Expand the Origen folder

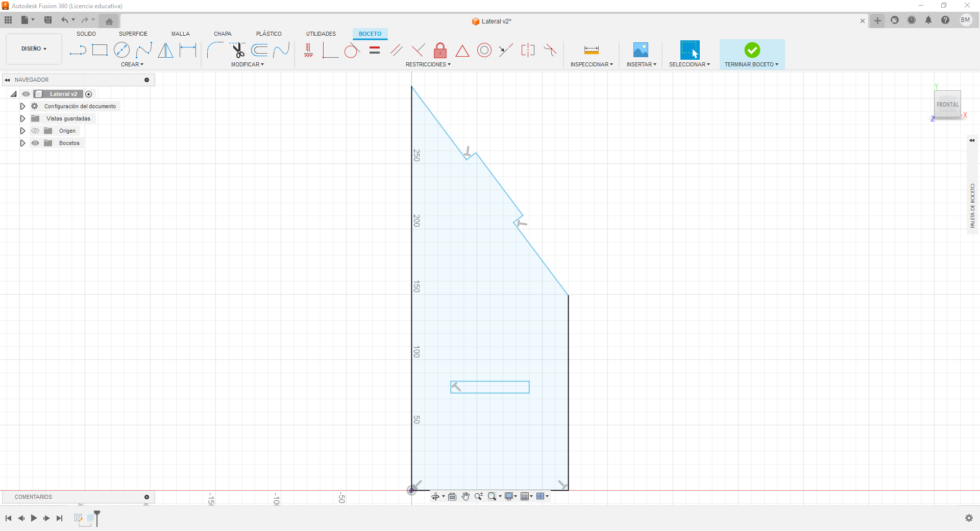(22, 131)
